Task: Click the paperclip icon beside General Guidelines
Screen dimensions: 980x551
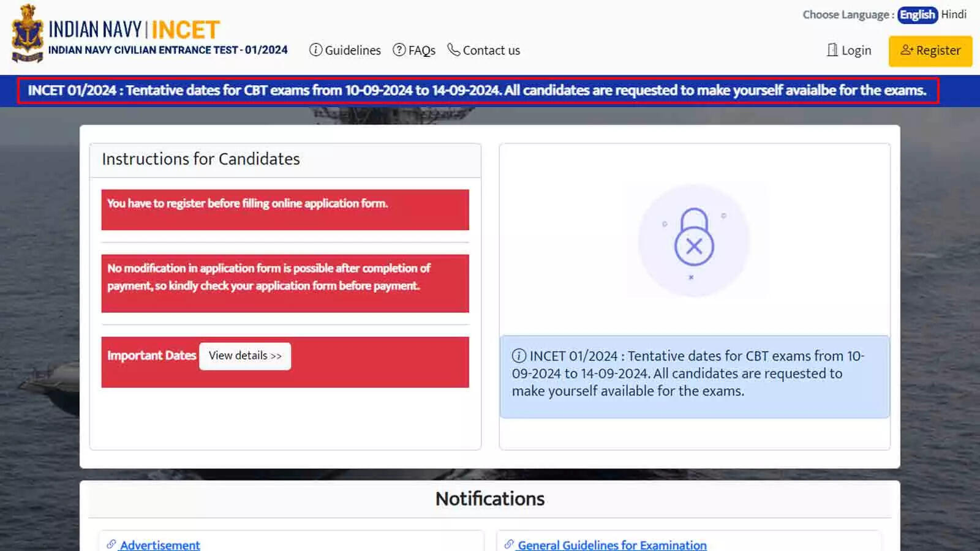Action: pos(508,544)
